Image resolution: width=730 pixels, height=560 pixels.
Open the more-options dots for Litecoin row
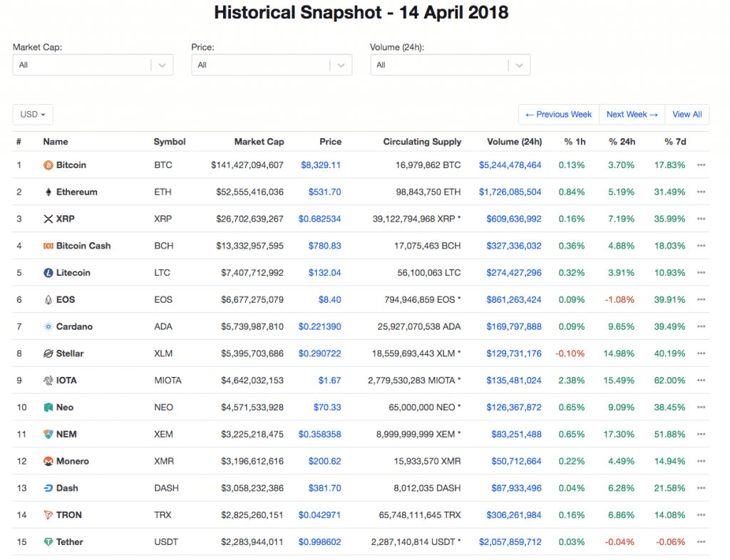(x=701, y=273)
